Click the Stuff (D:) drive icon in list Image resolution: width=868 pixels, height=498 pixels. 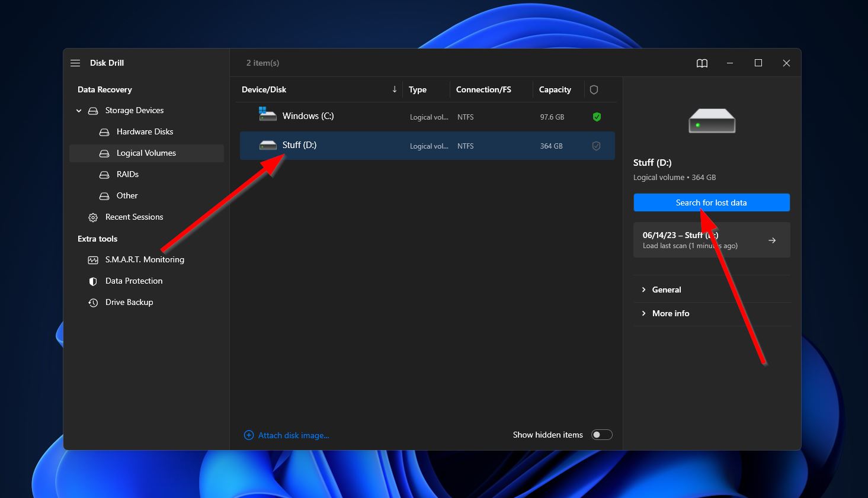pyautogui.click(x=268, y=145)
